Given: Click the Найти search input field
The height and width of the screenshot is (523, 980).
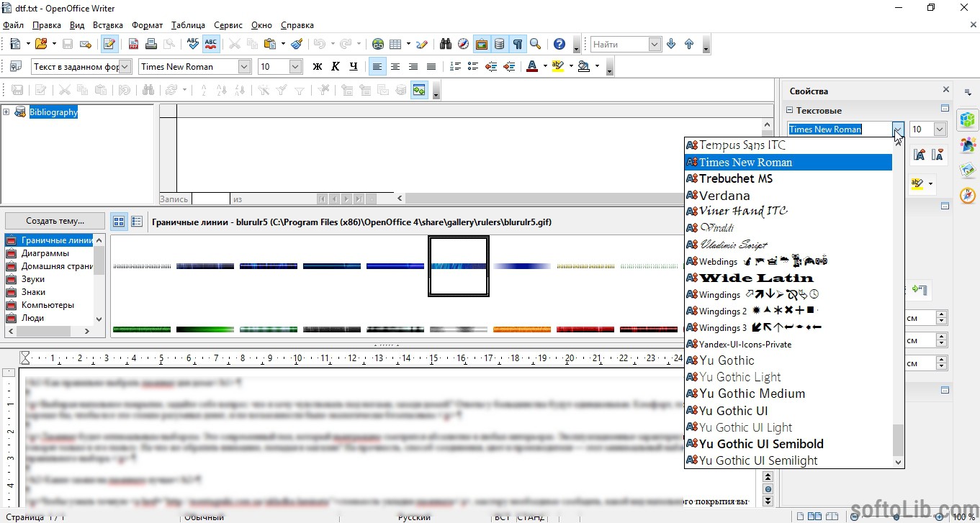Looking at the screenshot, I should click(x=619, y=45).
